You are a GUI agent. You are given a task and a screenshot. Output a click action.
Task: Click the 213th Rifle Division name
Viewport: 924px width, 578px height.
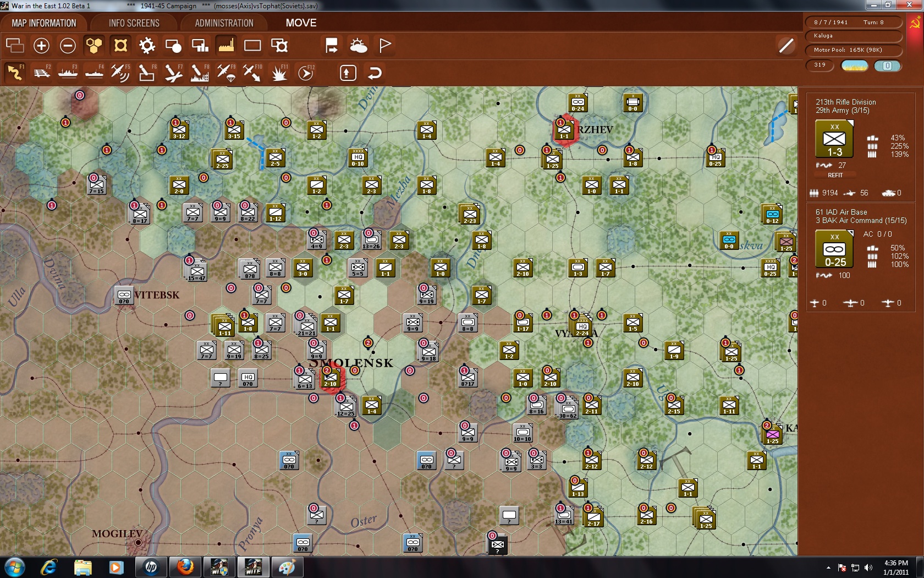click(x=846, y=102)
